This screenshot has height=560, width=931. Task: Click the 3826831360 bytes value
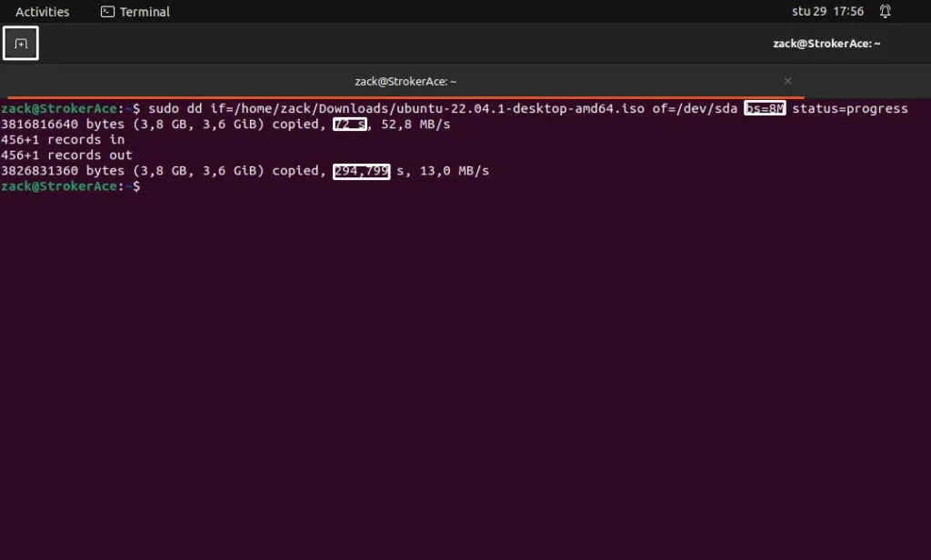[x=63, y=170]
